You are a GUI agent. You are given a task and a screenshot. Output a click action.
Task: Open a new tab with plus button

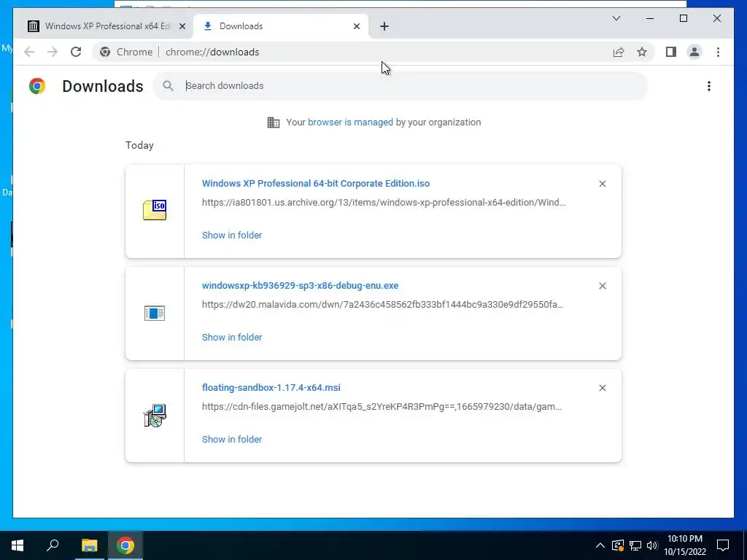[x=384, y=26]
